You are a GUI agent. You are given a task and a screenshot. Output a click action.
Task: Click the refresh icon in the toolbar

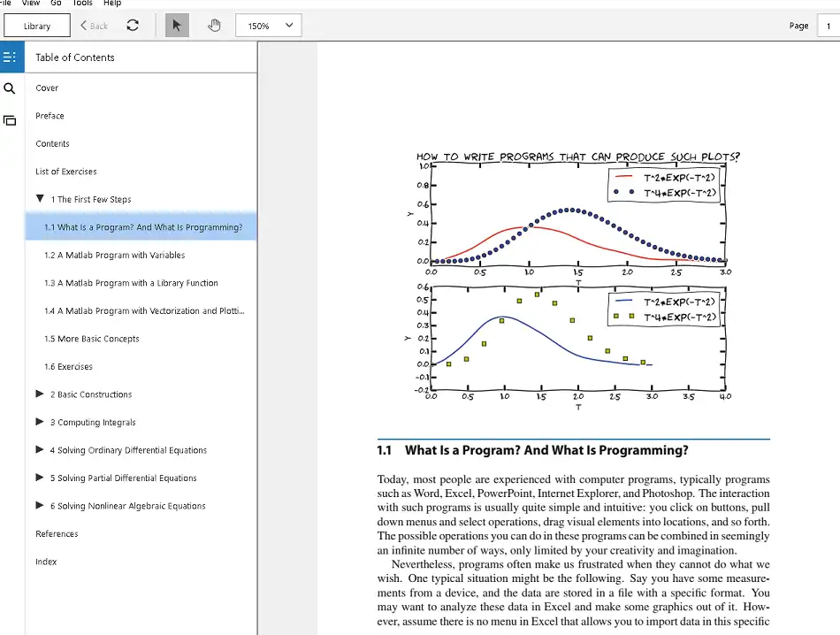tap(133, 26)
